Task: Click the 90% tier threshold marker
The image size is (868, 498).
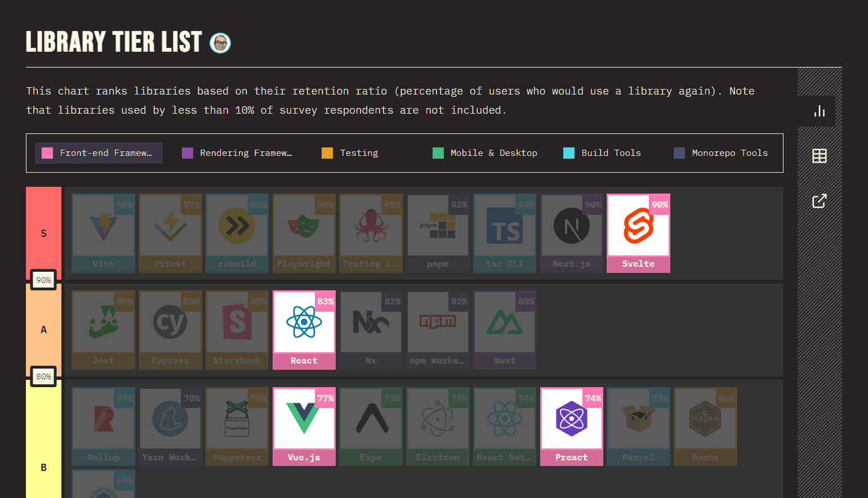Action: [43, 280]
